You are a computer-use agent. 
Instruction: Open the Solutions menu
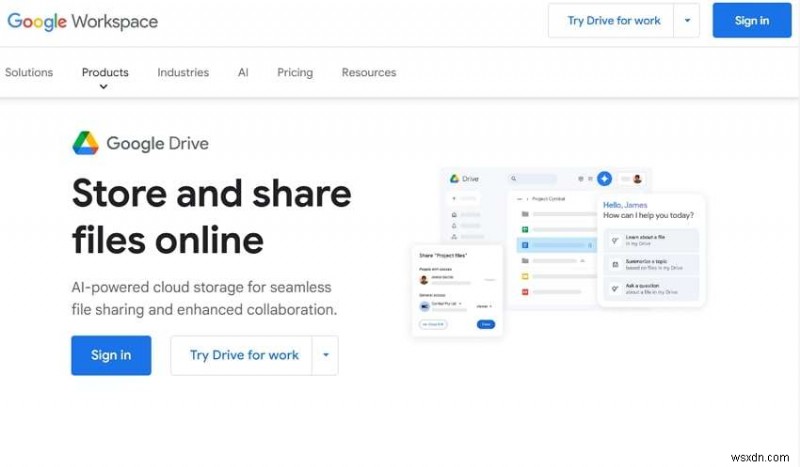pyautogui.click(x=29, y=72)
